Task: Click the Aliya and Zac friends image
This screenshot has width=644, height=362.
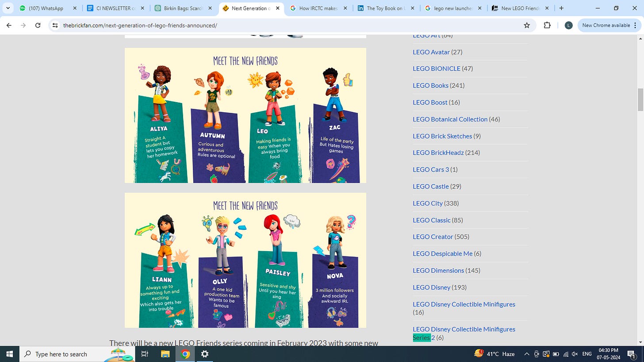Action: point(245,115)
